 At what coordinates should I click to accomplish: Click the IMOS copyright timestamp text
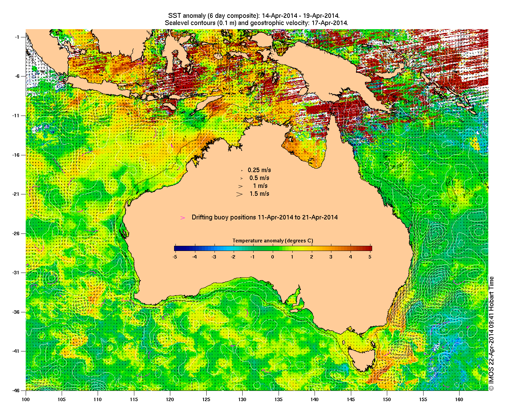point(491,333)
